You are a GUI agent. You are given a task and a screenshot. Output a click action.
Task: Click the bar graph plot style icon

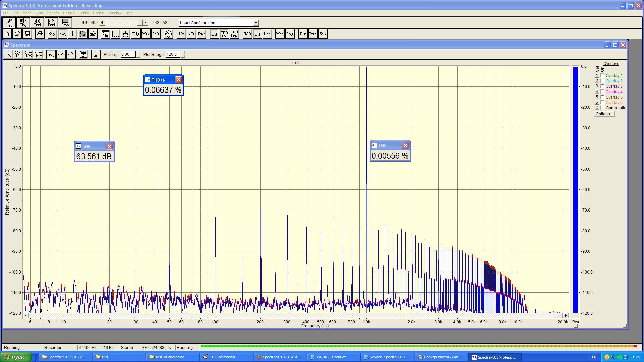pos(71,54)
